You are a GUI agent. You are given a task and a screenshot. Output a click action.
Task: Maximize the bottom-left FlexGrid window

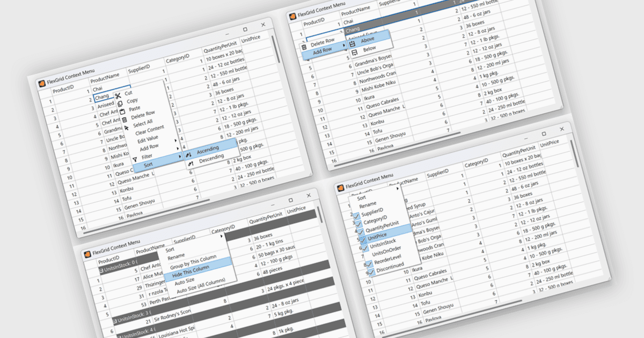tap(290, 200)
